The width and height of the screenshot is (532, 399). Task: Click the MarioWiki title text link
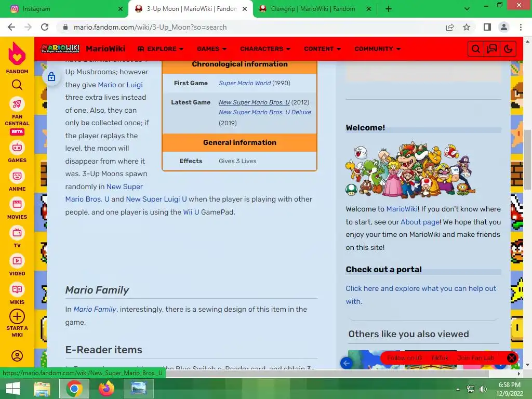point(105,49)
